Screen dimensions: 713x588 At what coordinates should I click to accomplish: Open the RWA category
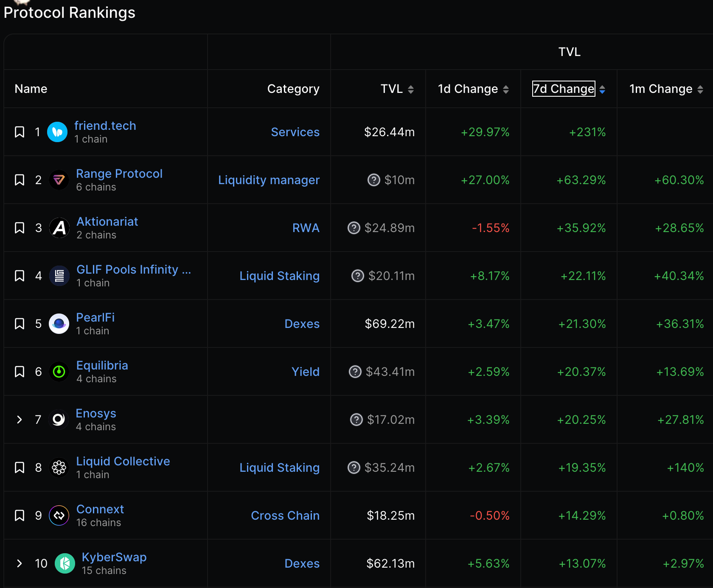point(306,228)
